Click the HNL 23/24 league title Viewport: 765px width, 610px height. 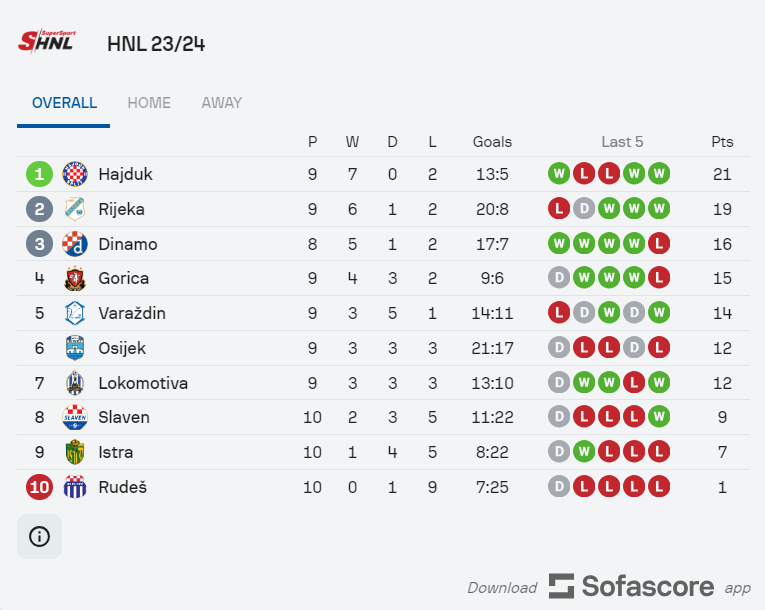click(156, 44)
